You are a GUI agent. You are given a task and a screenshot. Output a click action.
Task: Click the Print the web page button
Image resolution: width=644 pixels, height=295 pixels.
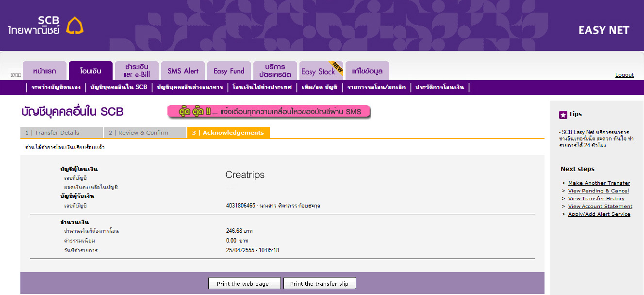[245, 283]
